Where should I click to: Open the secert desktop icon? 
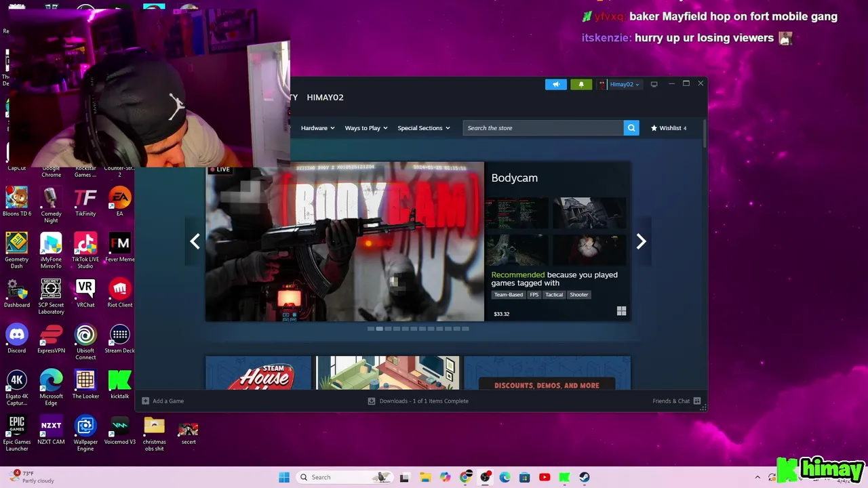click(x=189, y=433)
